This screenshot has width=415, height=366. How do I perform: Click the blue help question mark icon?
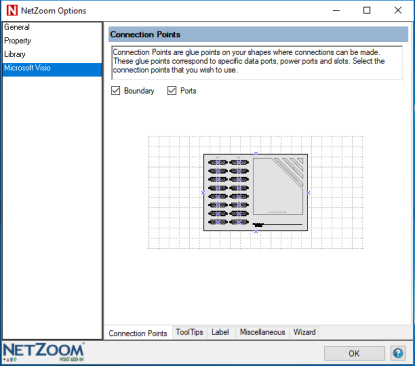[x=398, y=353]
